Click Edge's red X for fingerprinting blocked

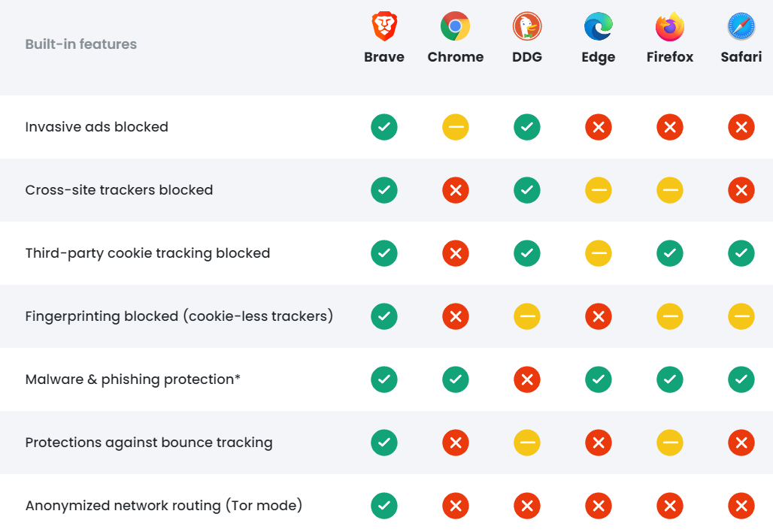599,316
